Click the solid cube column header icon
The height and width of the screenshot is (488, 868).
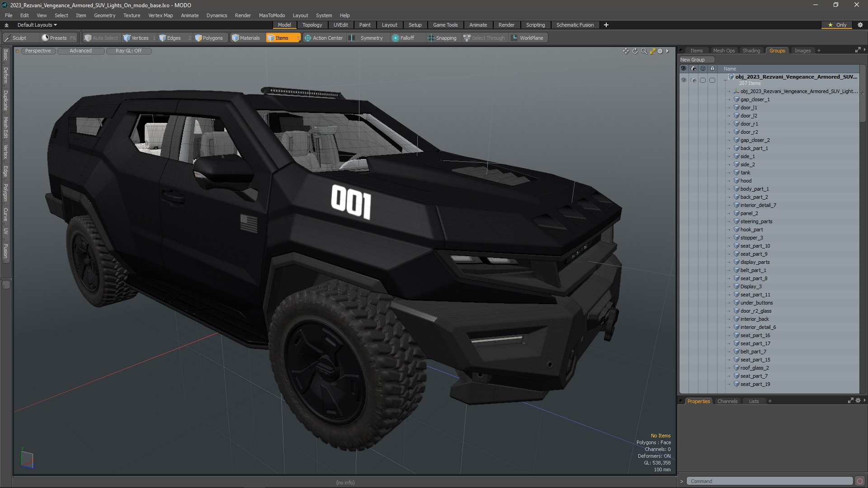click(x=712, y=69)
